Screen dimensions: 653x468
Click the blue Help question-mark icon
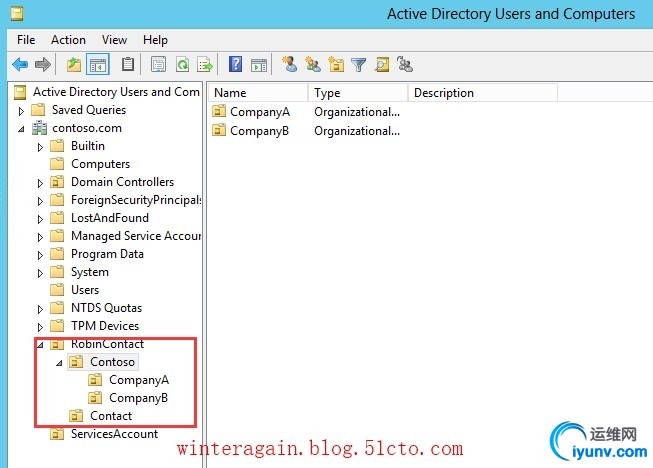click(235, 64)
